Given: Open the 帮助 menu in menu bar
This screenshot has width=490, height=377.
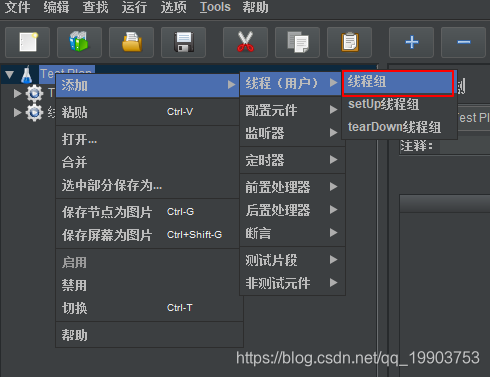Looking at the screenshot, I should tap(255, 7).
